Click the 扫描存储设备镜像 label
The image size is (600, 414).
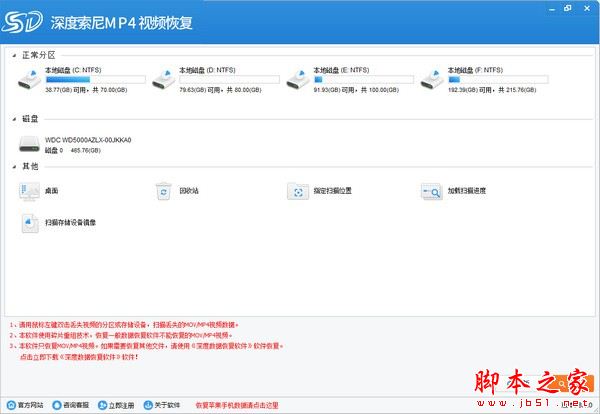(70, 222)
